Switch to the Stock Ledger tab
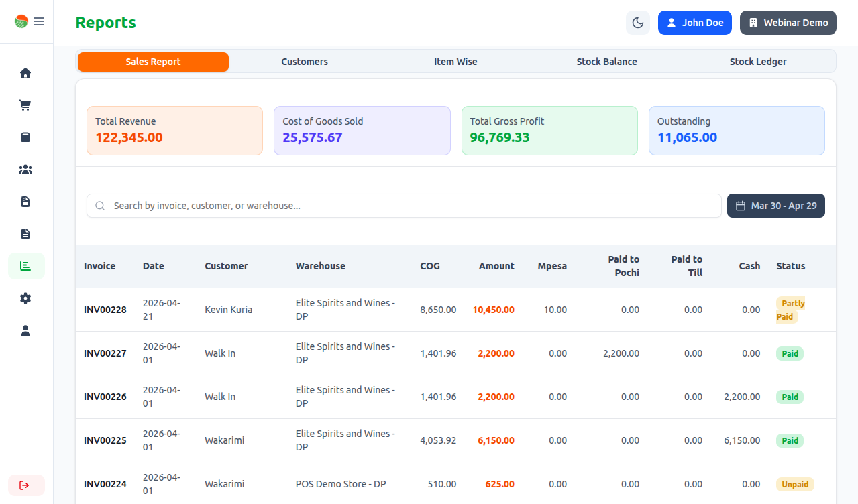This screenshot has height=504, width=858. (x=758, y=62)
